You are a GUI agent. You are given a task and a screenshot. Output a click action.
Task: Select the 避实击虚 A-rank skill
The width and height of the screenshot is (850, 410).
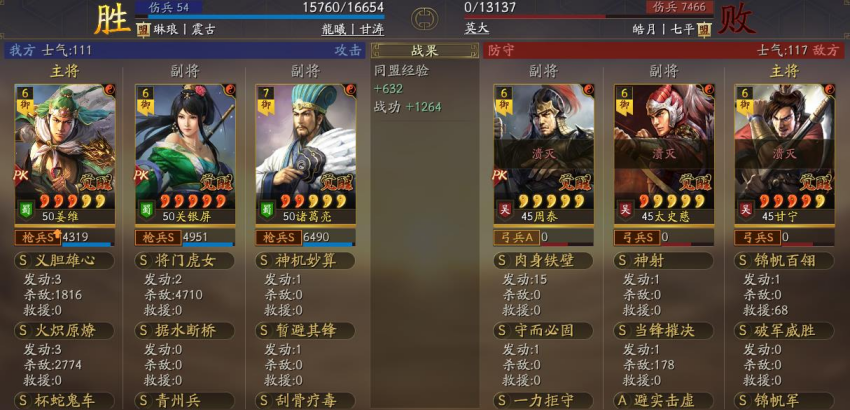click(x=664, y=400)
